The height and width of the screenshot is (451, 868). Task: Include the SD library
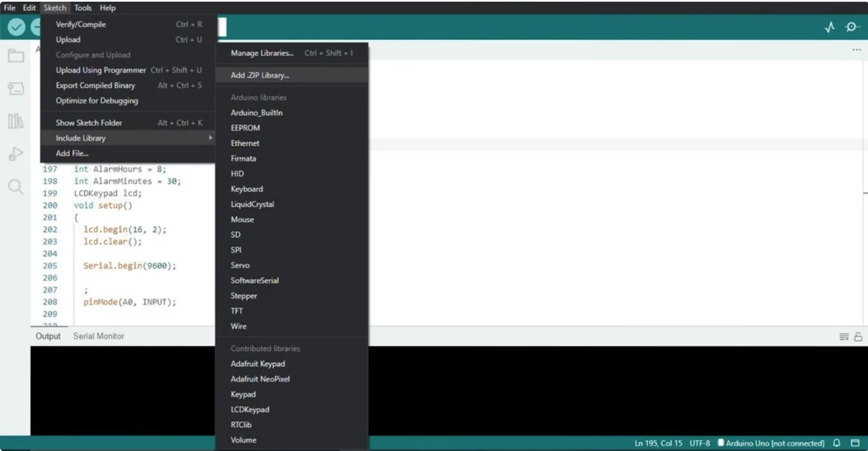click(x=292, y=234)
